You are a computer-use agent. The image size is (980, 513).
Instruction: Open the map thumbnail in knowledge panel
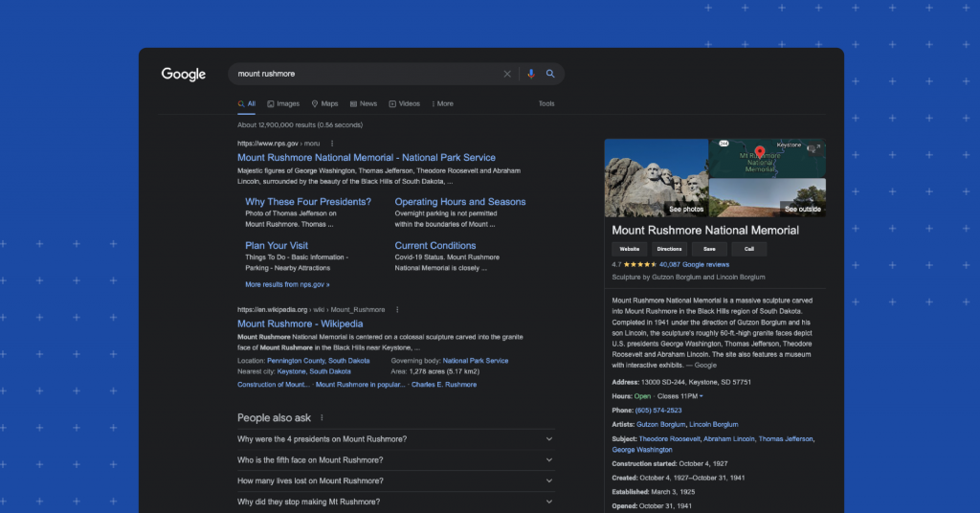click(x=768, y=158)
